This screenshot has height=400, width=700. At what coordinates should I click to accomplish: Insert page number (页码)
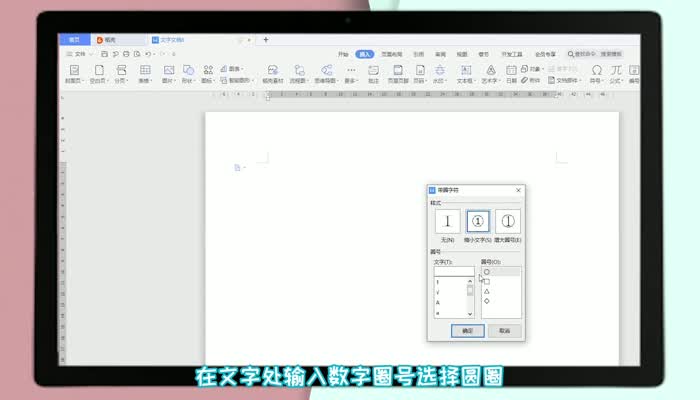[420, 74]
